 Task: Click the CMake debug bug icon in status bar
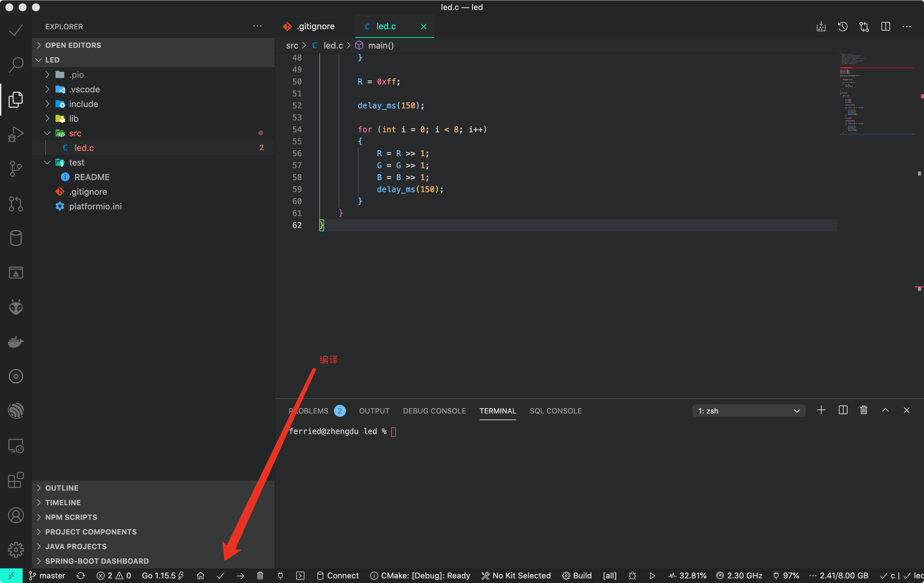click(632, 575)
